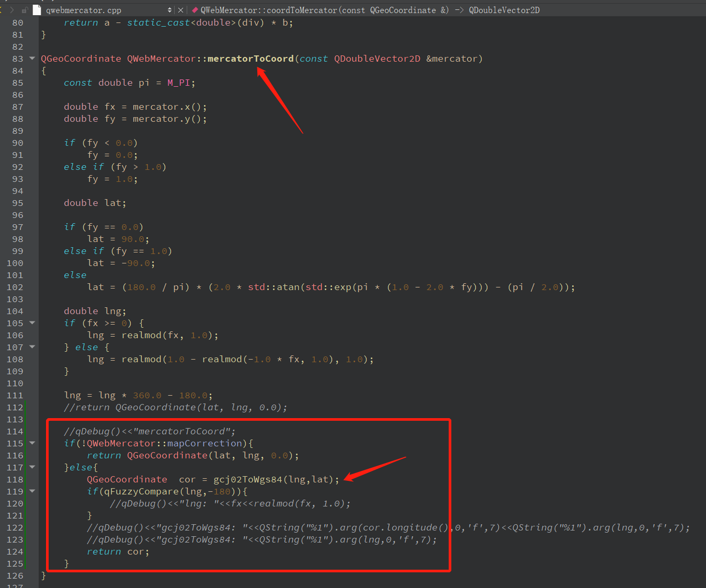Click the file lock icon in toolbar

point(25,10)
